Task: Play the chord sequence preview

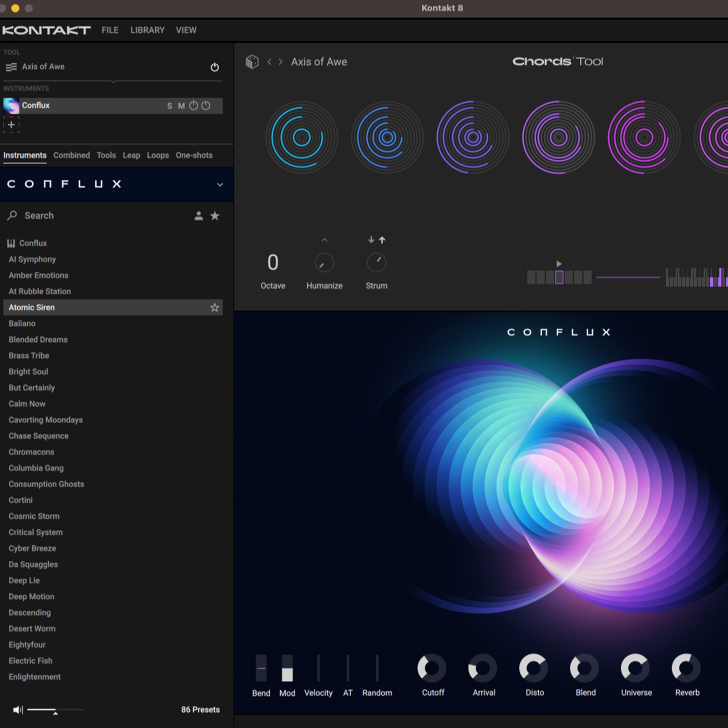Action: click(x=559, y=263)
